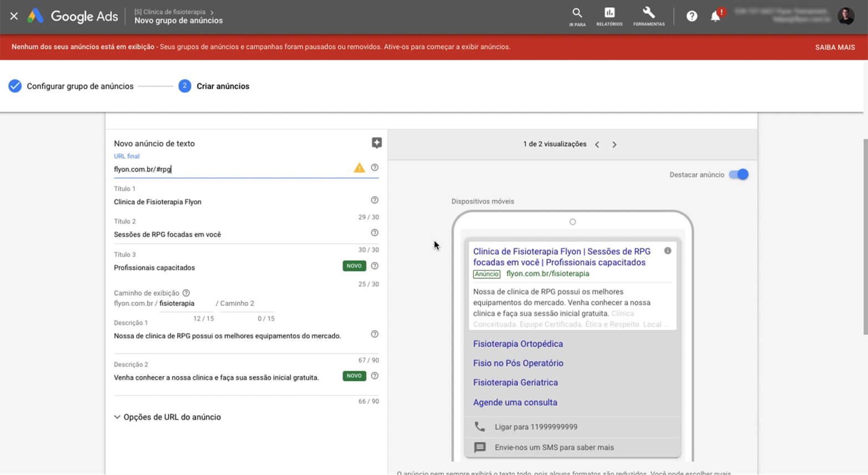Click the 'Novo anúncio de texto' heading
This screenshot has width=868, height=475.
pos(154,143)
